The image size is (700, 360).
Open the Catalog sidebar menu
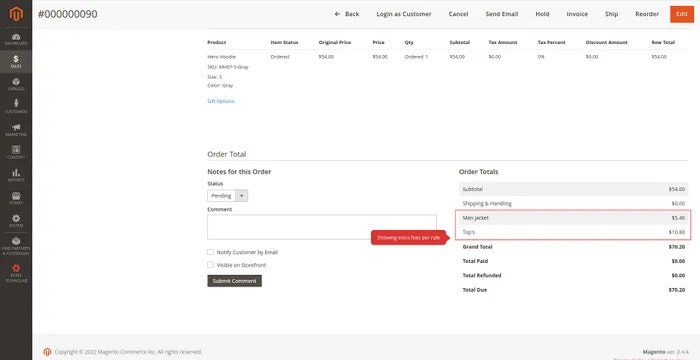pos(16,84)
